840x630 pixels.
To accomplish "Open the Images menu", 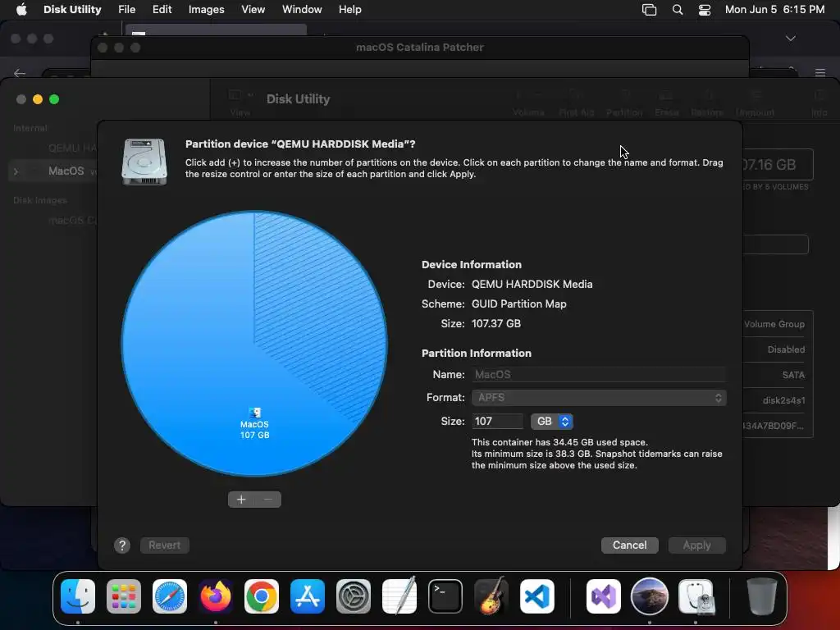I will tap(206, 10).
